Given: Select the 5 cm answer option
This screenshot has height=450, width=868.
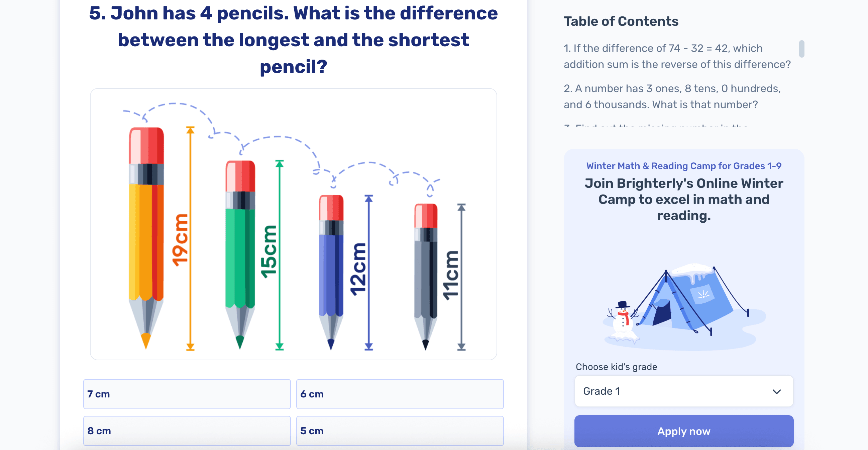Looking at the screenshot, I should [x=400, y=431].
